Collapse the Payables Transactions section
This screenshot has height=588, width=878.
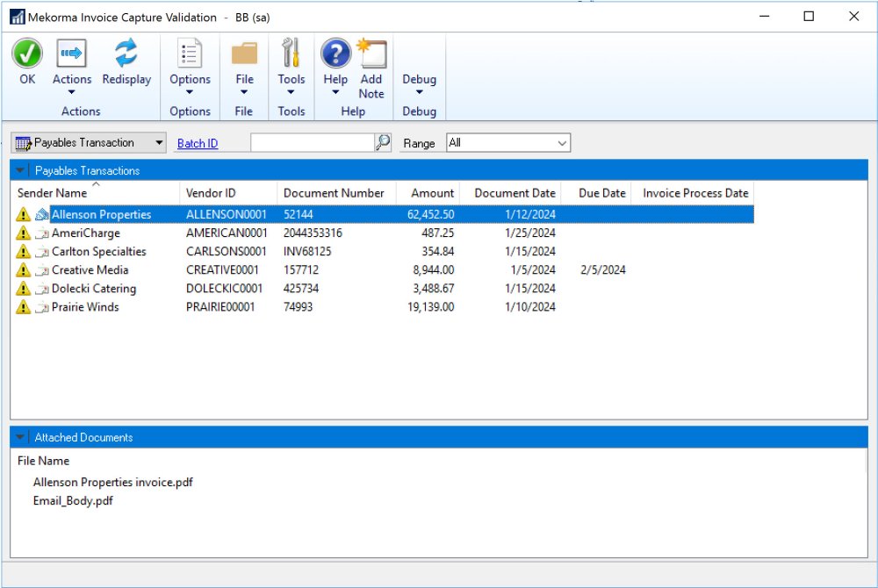20,170
